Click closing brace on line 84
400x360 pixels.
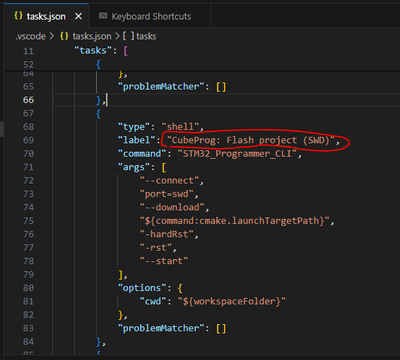pos(99,342)
